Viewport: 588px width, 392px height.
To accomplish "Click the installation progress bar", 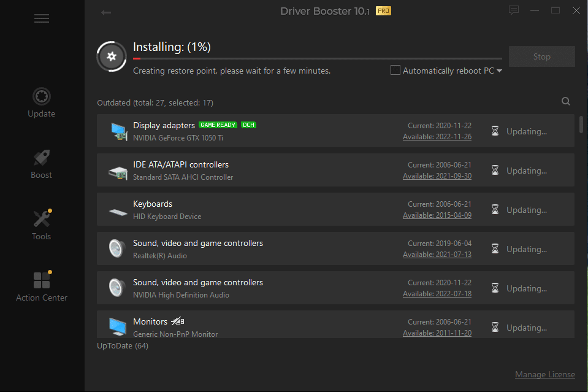I will [x=317, y=58].
